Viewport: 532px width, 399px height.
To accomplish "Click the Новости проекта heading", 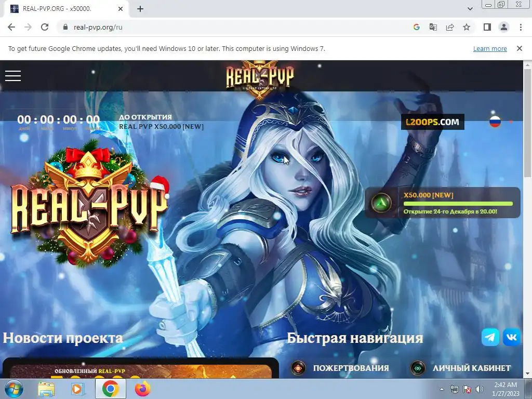I will tap(63, 338).
